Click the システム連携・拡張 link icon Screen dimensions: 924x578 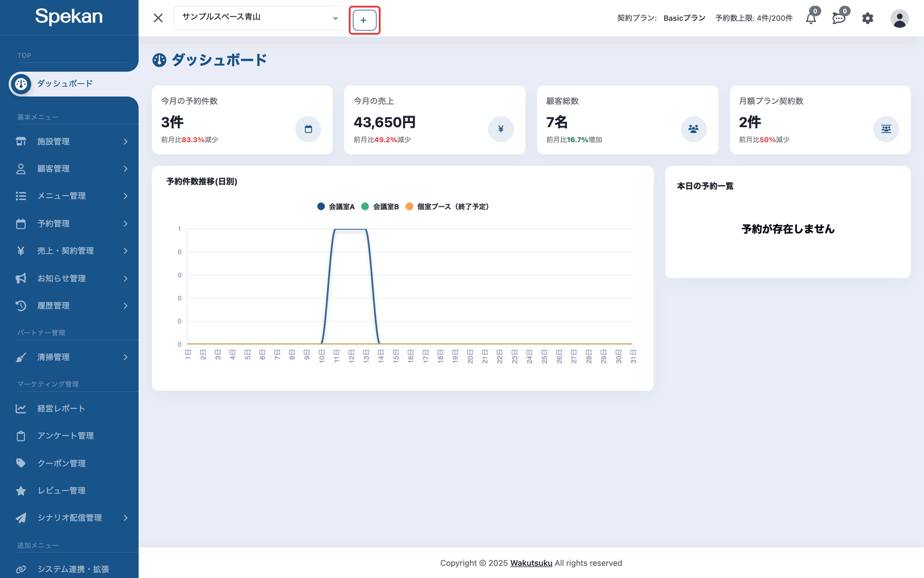tap(21, 569)
